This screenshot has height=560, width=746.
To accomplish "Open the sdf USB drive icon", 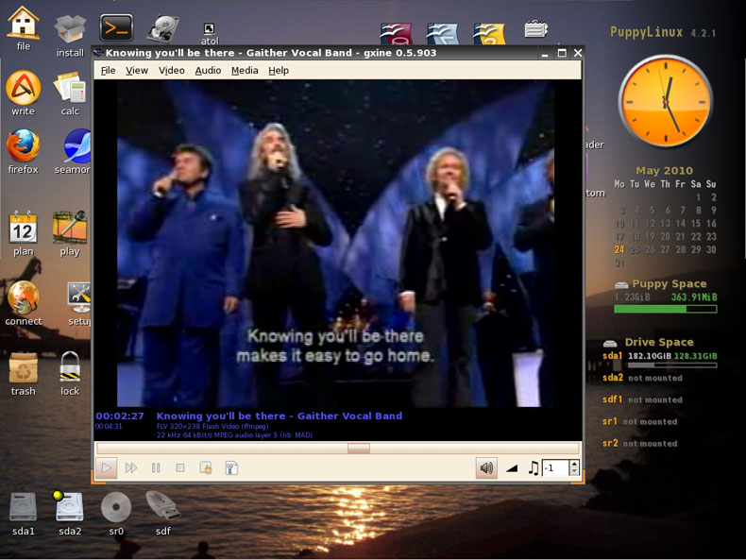I will click(x=162, y=514).
